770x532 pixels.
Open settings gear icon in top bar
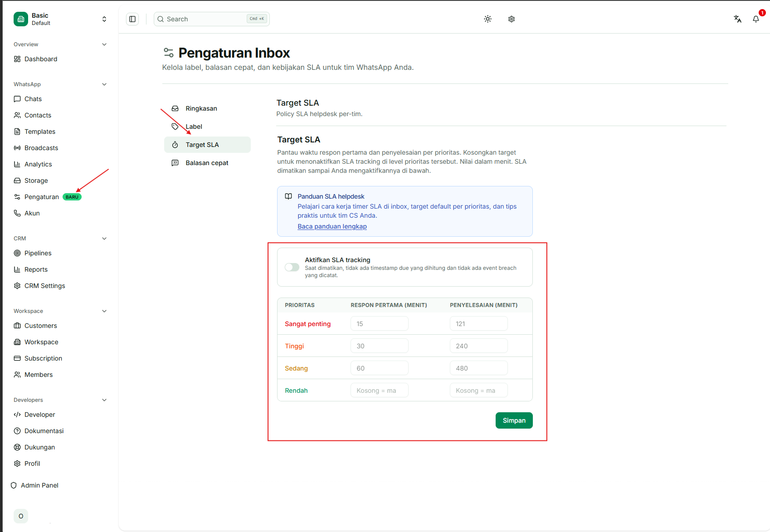pyautogui.click(x=512, y=19)
